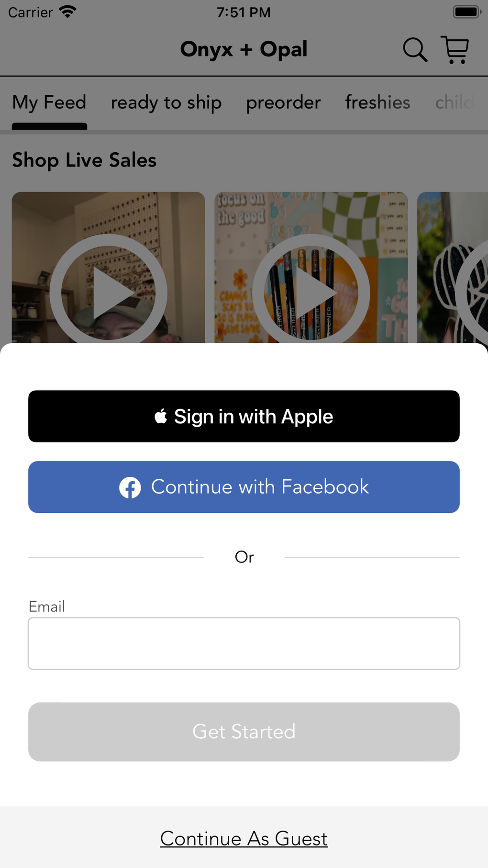Switch to the ready to ship tab
488x868 pixels.
tap(166, 102)
